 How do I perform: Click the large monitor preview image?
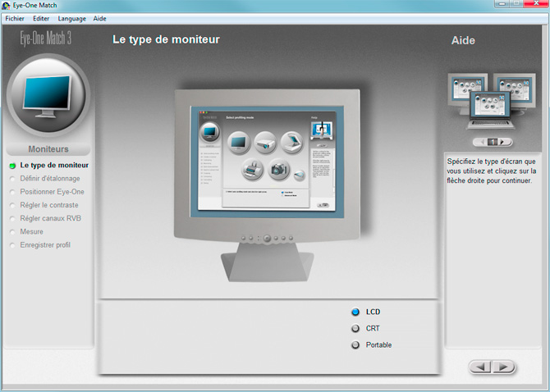tap(268, 184)
